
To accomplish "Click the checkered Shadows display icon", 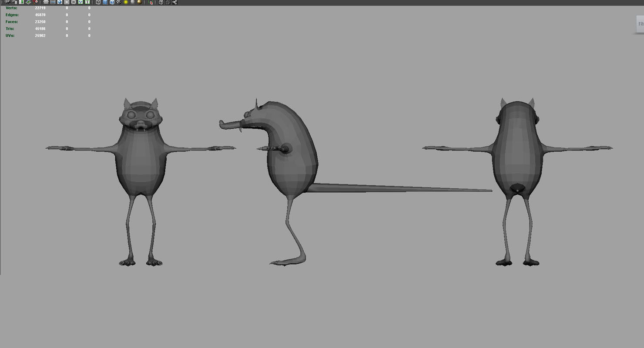I will (119, 3).
